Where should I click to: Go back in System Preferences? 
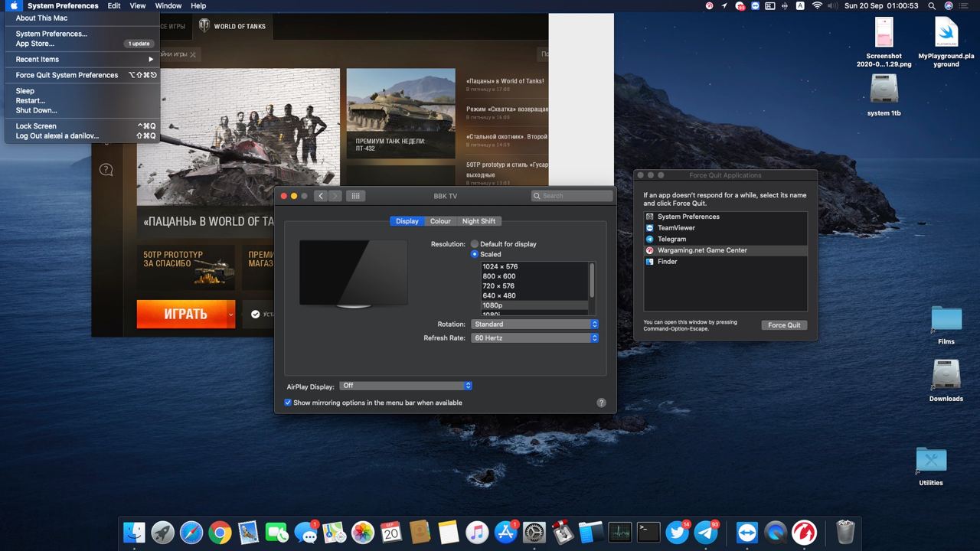click(x=321, y=196)
